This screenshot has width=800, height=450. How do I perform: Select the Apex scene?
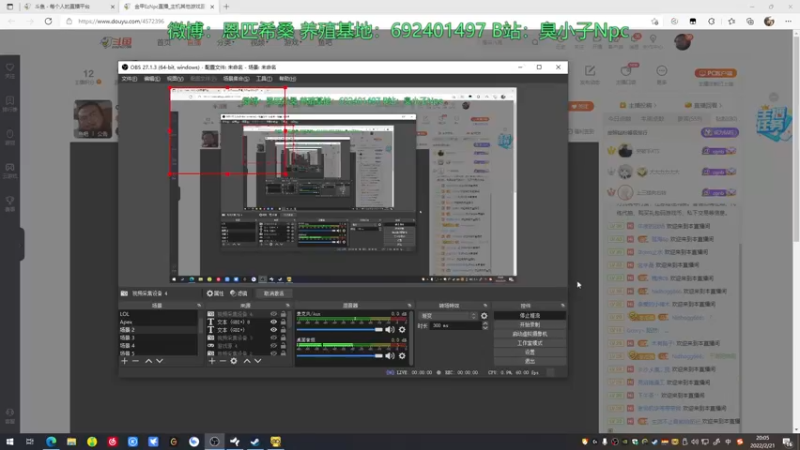158,322
